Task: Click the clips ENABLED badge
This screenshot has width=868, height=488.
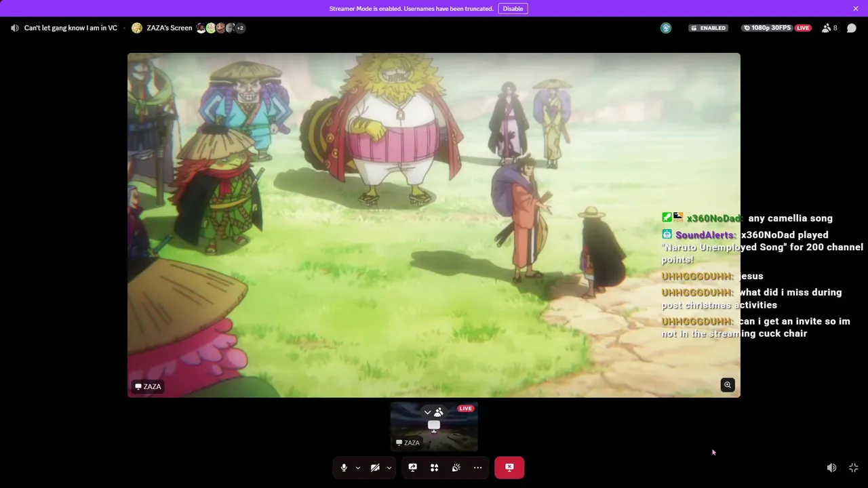Action: [x=708, y=28]
